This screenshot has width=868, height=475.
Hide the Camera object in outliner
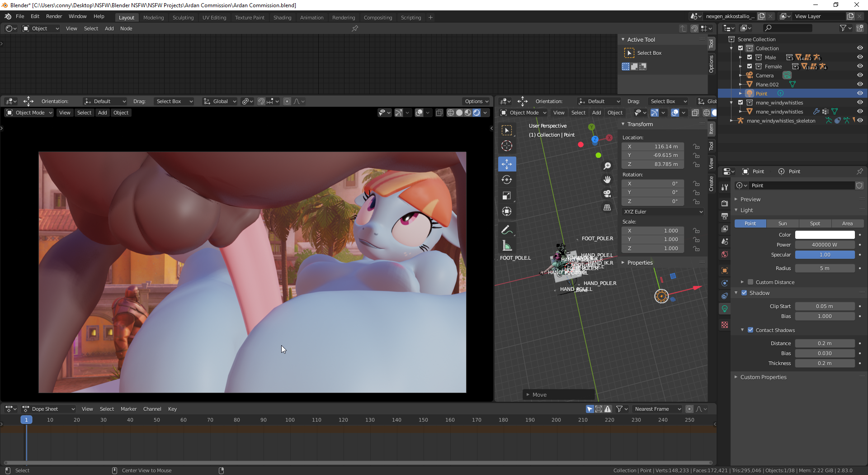click(x=859, y=76)
